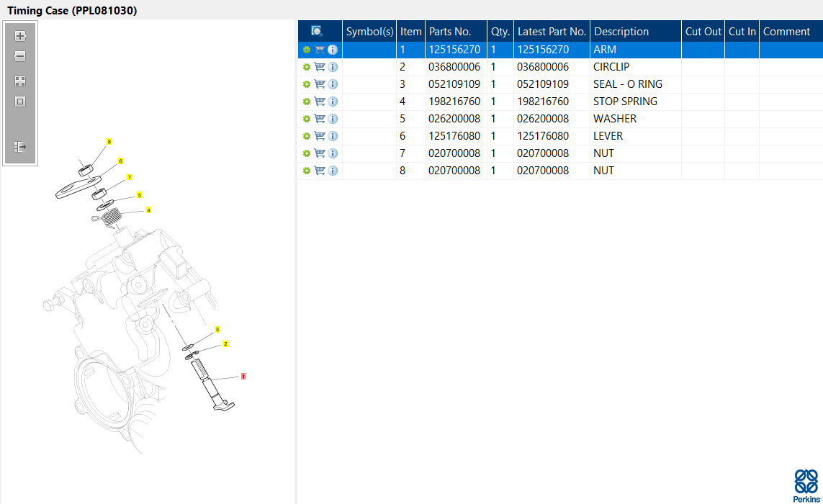Open info icon for SEAL - O RING

coord(333,84)
